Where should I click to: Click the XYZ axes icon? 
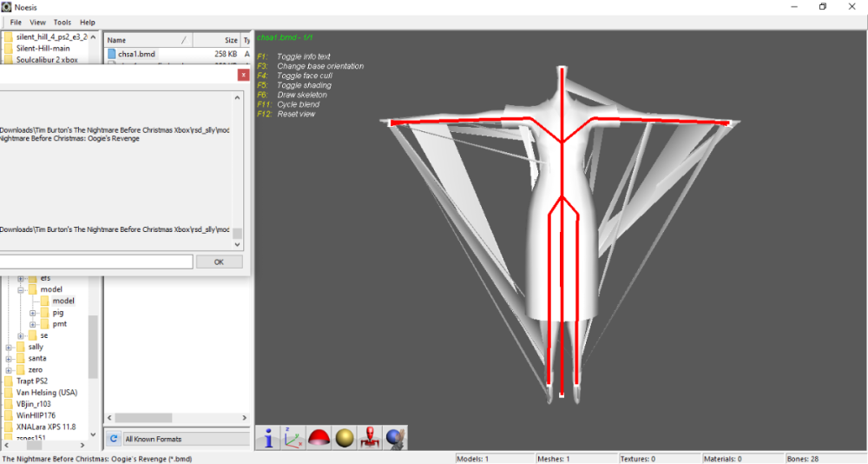tap(293, 438)
